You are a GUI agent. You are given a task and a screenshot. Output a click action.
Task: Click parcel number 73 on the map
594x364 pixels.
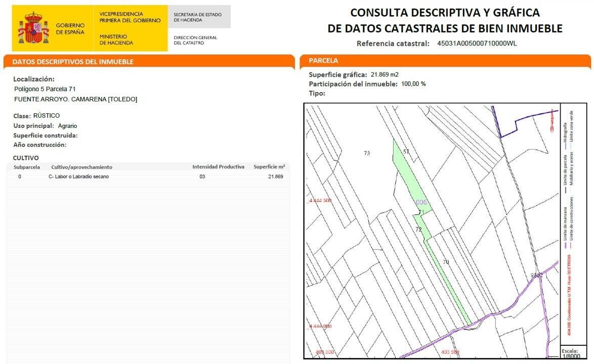coord(367,153)
